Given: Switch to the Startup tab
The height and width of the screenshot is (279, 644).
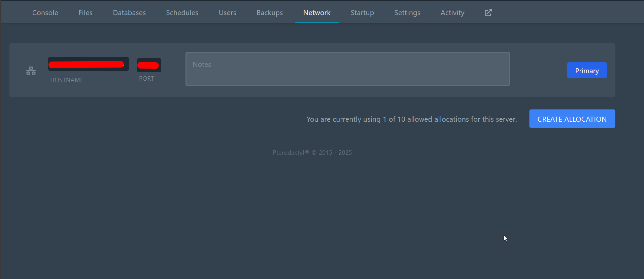Looking at the screenshot, I should 362,13.
